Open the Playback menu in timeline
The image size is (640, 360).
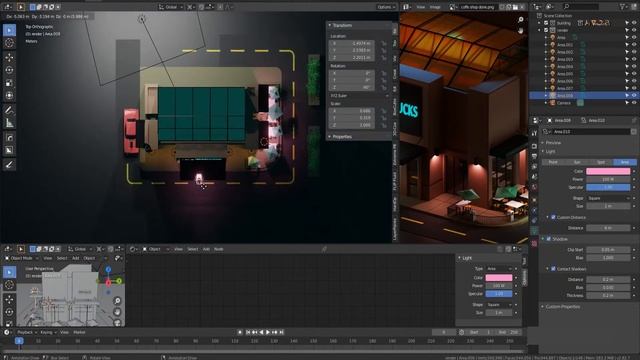click(26, 332)
